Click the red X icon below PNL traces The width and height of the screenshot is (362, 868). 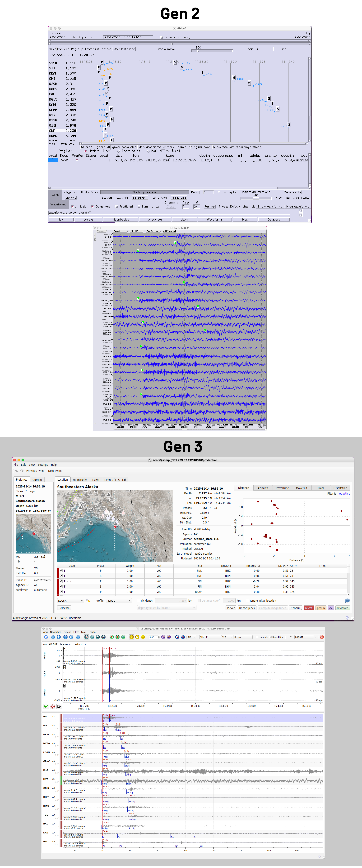(53, 707)
